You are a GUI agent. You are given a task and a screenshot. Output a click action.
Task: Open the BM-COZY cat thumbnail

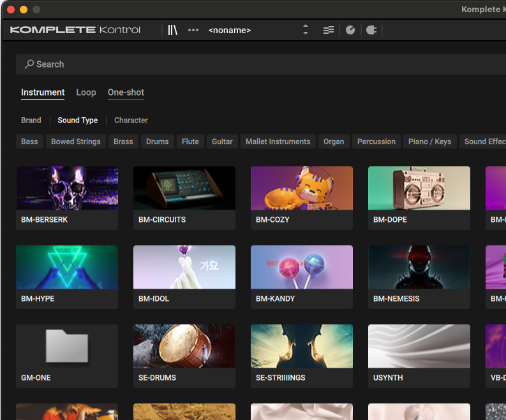pyautogui.click(x=302, y=188)
